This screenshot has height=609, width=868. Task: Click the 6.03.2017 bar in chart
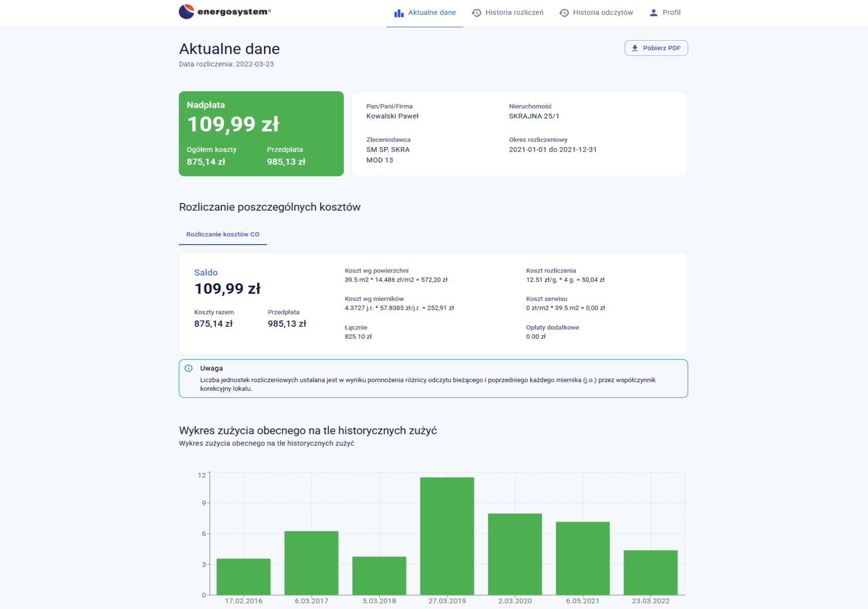(311, 563)
